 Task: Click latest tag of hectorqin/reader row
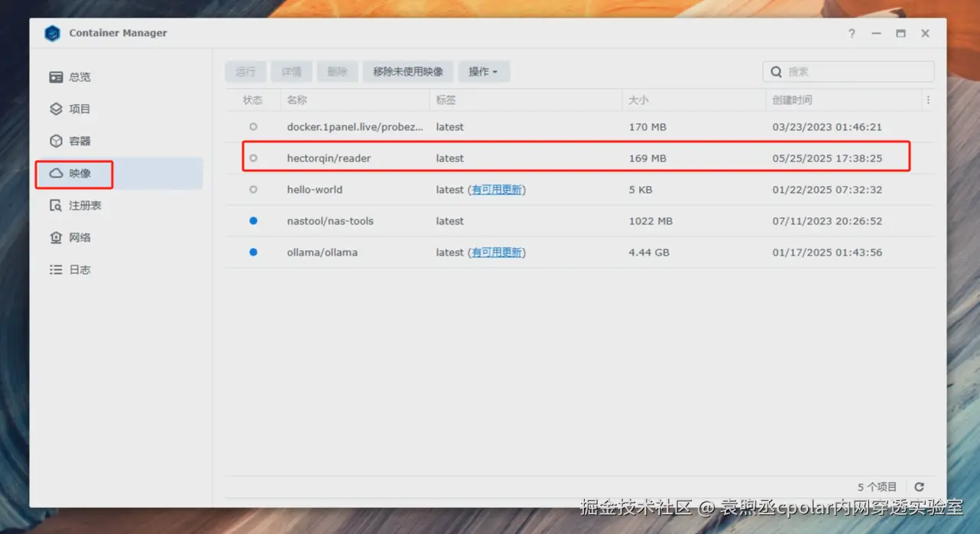coord(449,158)
